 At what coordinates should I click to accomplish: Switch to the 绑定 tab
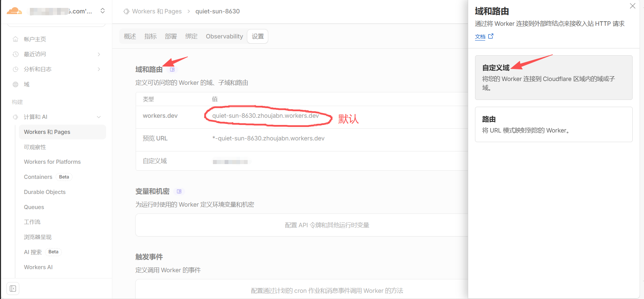[x=191, y=36]
